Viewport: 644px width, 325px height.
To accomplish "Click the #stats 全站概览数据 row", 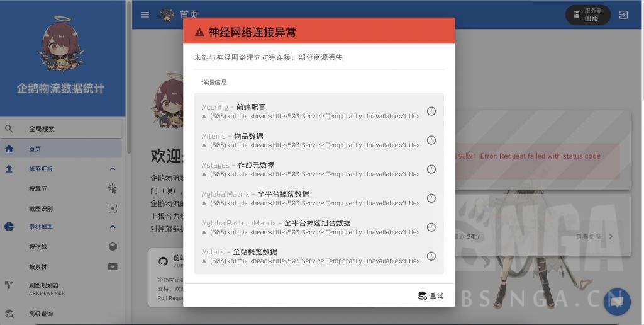I will tap(319, 256).
